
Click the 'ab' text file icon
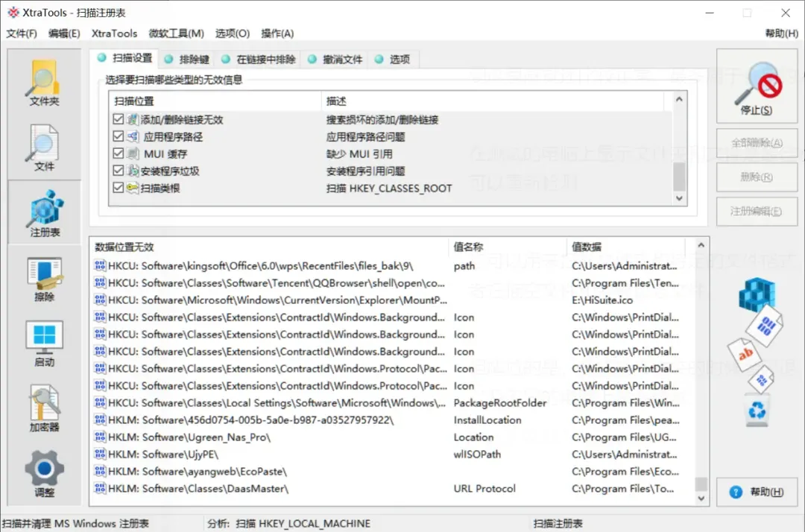(745, 354)
